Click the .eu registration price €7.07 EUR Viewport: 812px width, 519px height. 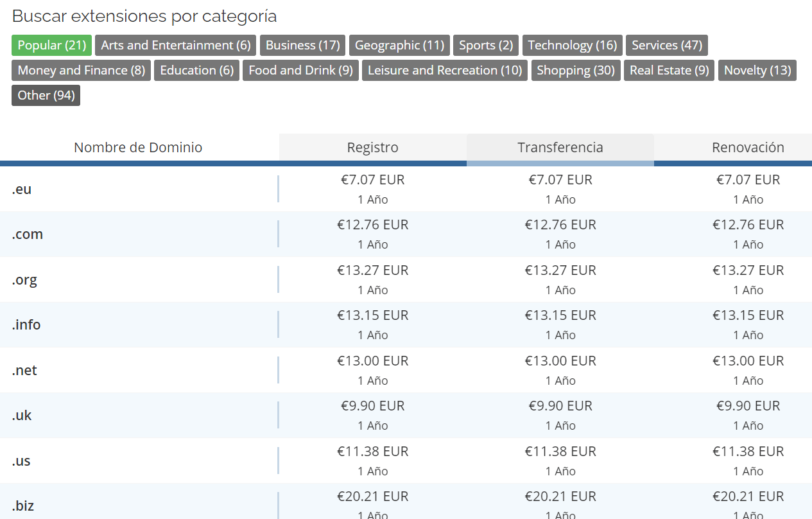tap(373, 180)
